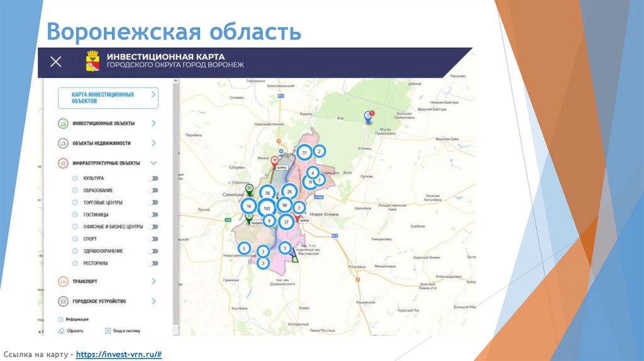Click info icon next to Здравоохранение

point(75,251)
